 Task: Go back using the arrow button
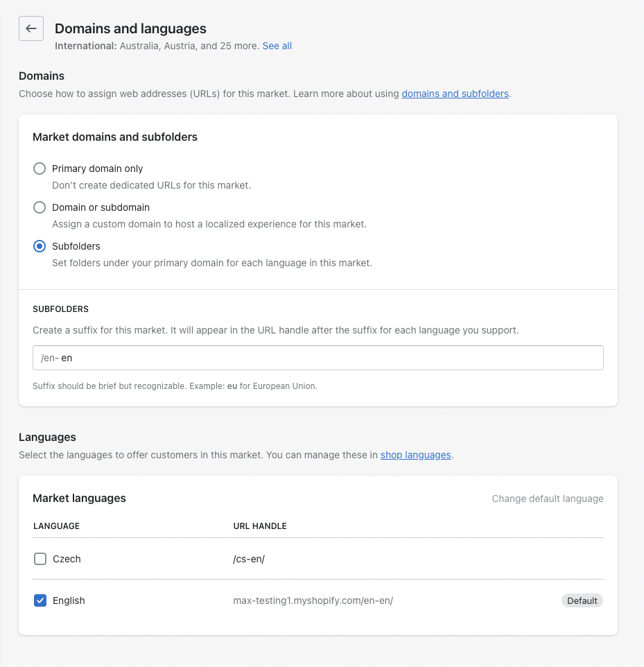pyautogui.click(x=31, y=28)
